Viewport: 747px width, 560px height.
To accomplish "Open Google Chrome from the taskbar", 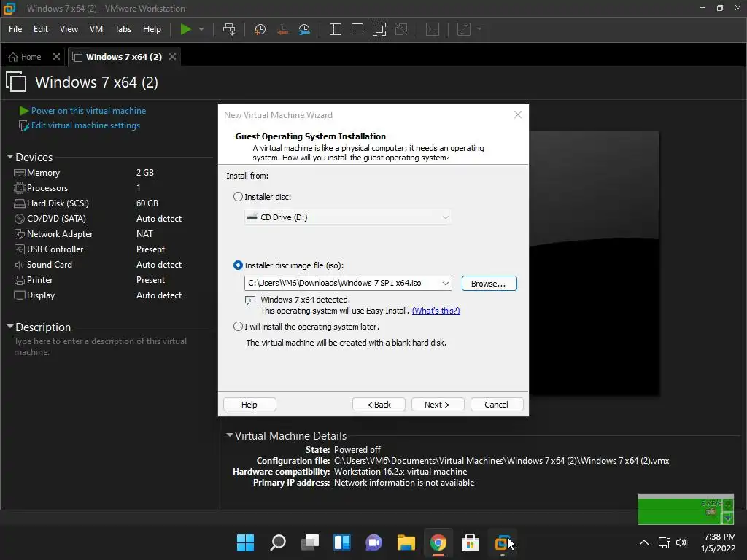I will coord(438,542).
